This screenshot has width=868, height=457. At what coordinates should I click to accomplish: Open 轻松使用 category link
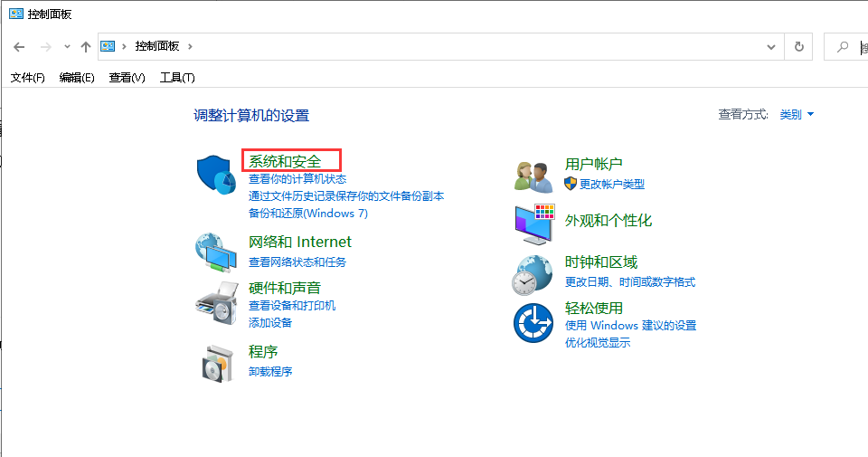coord(593,308)
